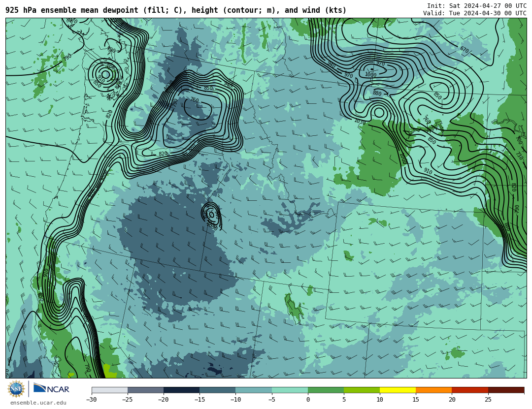This screenshot has width=532, height=409.
Task: Click the -30 to -25 color swatch
Action: (x=109, y=390)
